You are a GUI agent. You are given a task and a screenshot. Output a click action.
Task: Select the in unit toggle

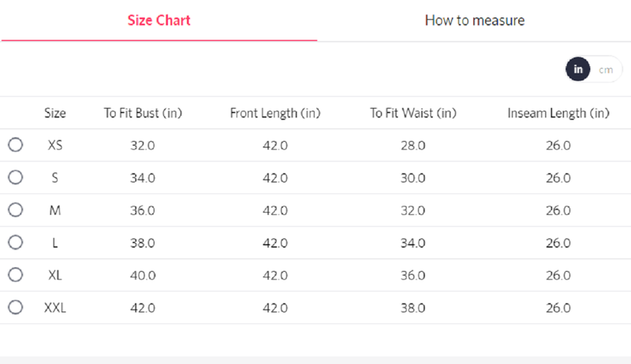pos(578,69)
